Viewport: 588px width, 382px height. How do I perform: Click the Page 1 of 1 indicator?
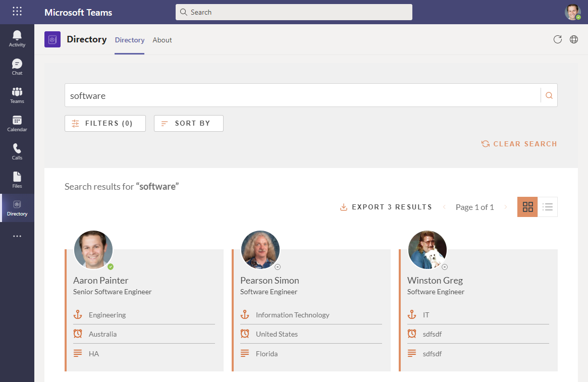(x=475, y=207)
